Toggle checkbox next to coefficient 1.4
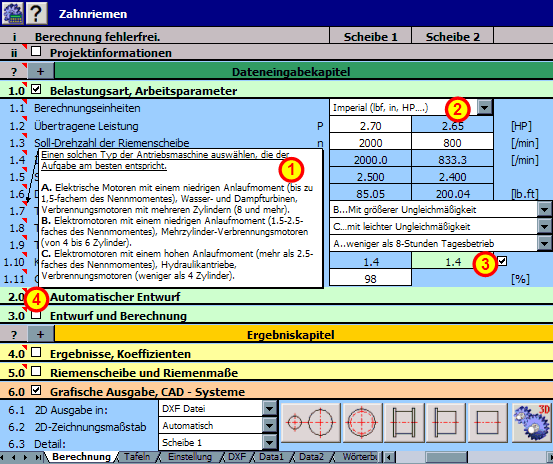This screenshot has width=553, height=464. point(502,261)
